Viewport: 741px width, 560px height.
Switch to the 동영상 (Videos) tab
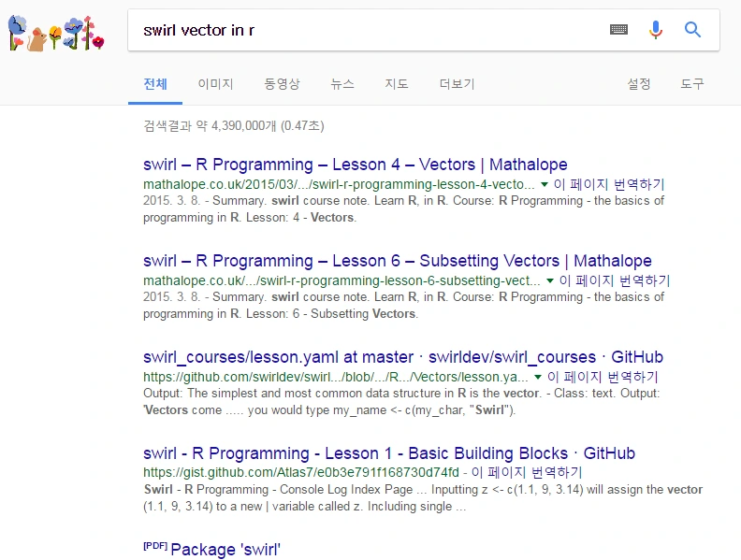coord(282,84)
